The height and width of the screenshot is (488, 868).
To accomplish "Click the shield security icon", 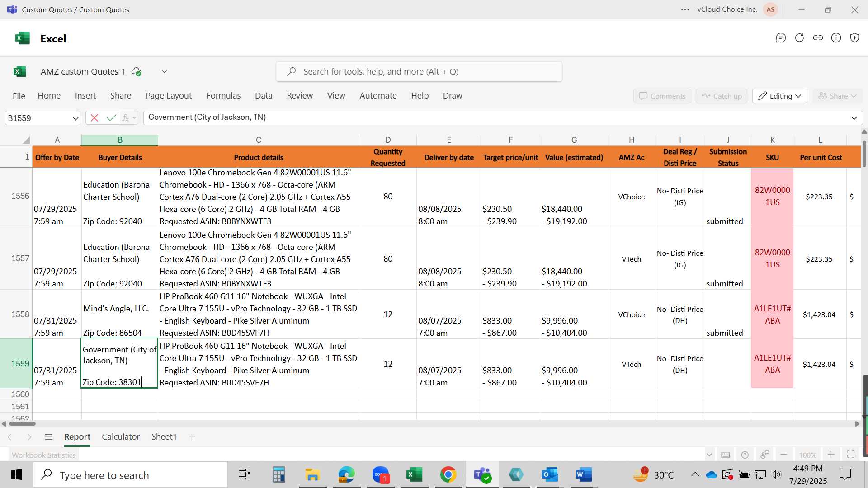I will 854,38.
